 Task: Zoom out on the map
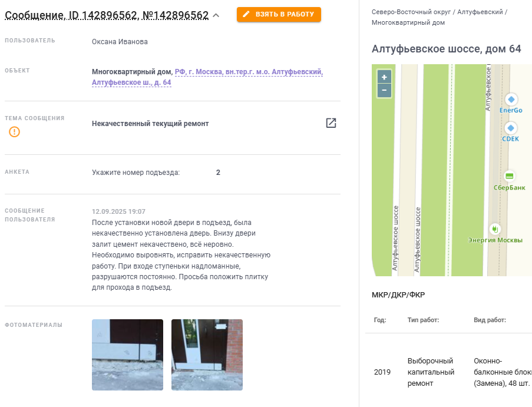(x=384, y=90)
